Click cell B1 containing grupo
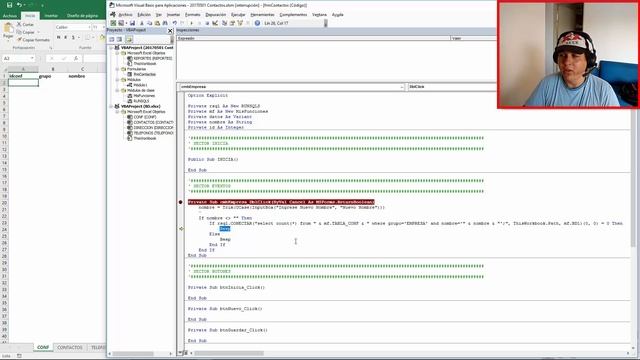The image size is (640, 360). (x=53, y=76)
